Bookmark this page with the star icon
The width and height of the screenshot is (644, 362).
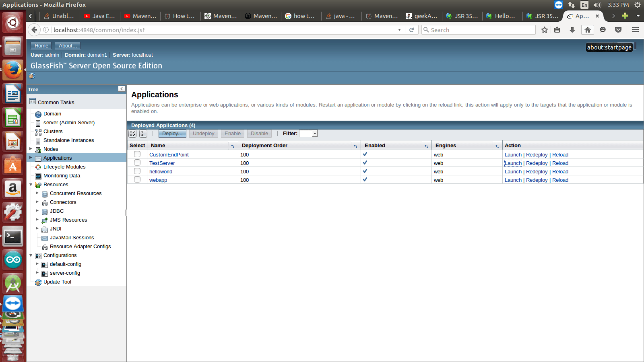[x=545, y=30]
